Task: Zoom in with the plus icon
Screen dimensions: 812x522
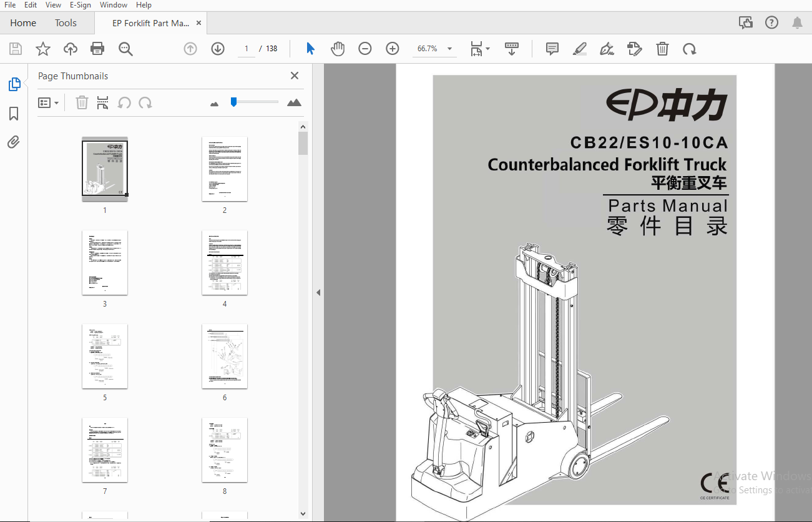Action: tap(393, 49)
